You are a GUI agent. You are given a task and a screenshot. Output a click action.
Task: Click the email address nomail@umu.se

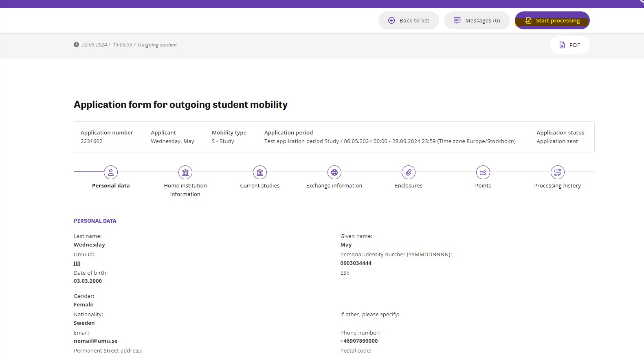(96, 341)
